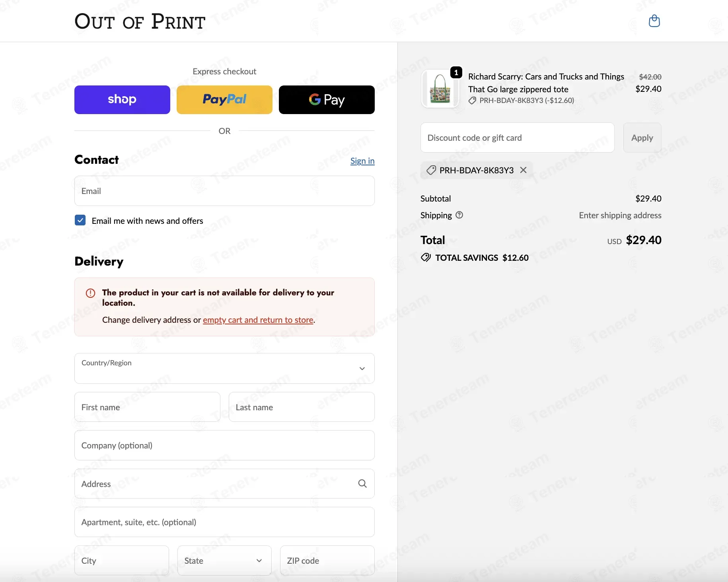
Task: Apply the discount code
Action: click(x=642, y=138)
